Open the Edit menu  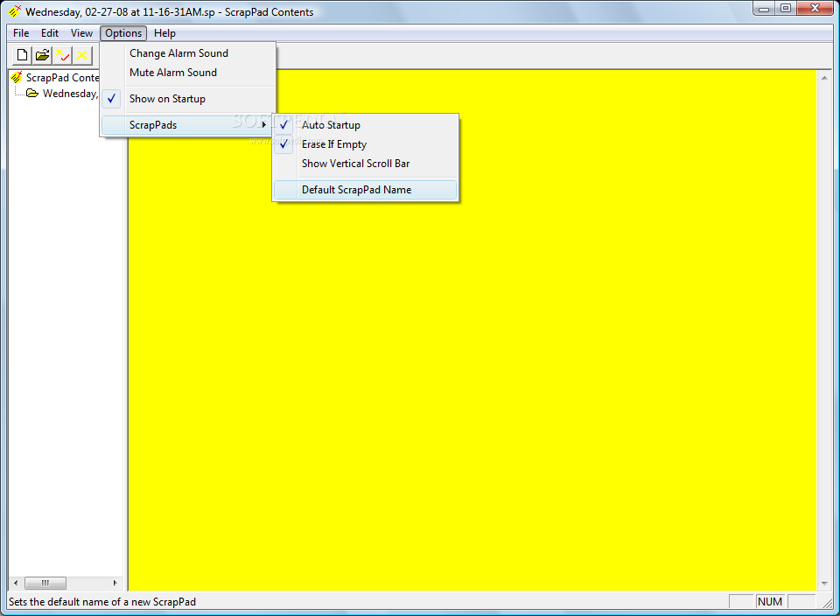click(50, 33)
